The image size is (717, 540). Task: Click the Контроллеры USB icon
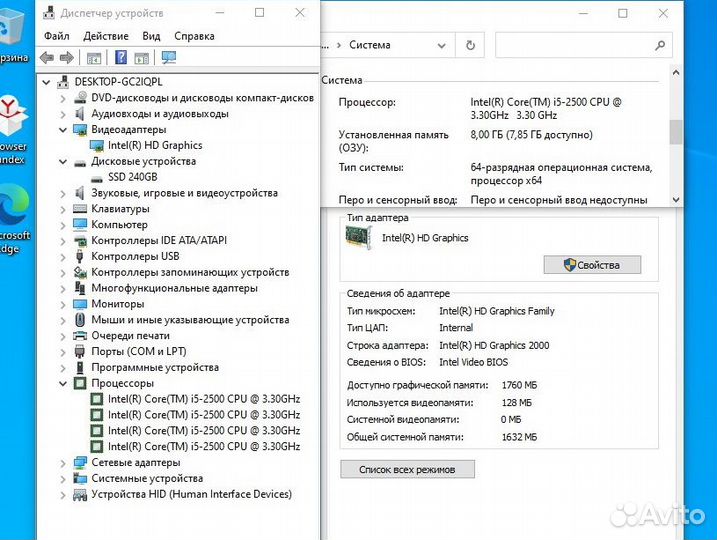click(x=80, y=257)
